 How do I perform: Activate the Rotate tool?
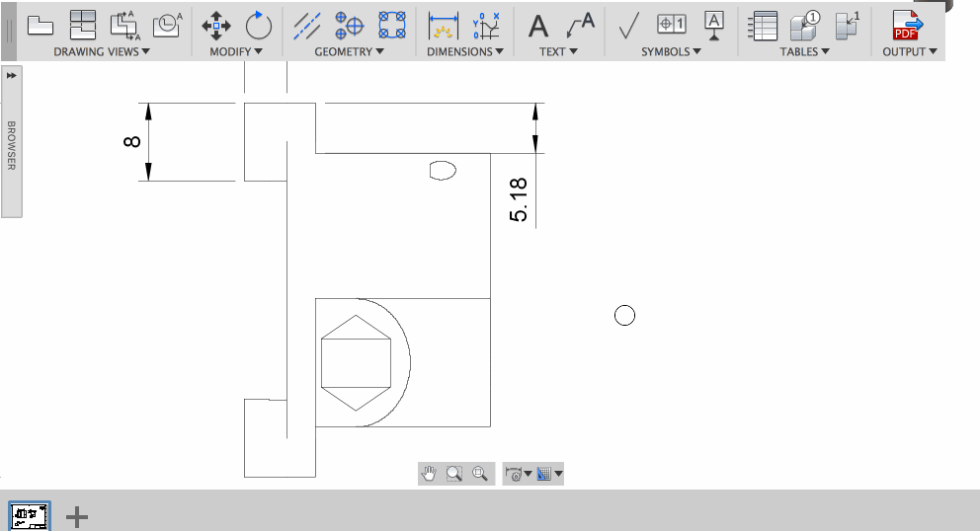(258, 26)
